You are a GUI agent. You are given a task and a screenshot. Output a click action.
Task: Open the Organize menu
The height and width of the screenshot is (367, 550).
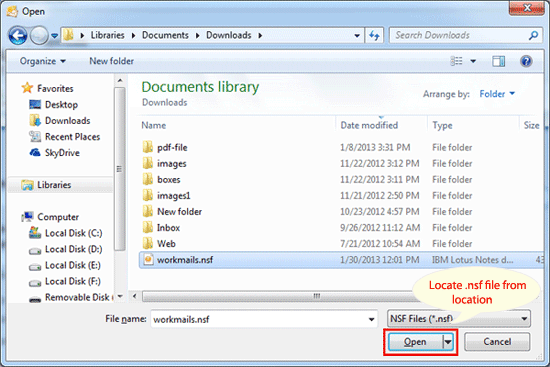pos(42,61)
